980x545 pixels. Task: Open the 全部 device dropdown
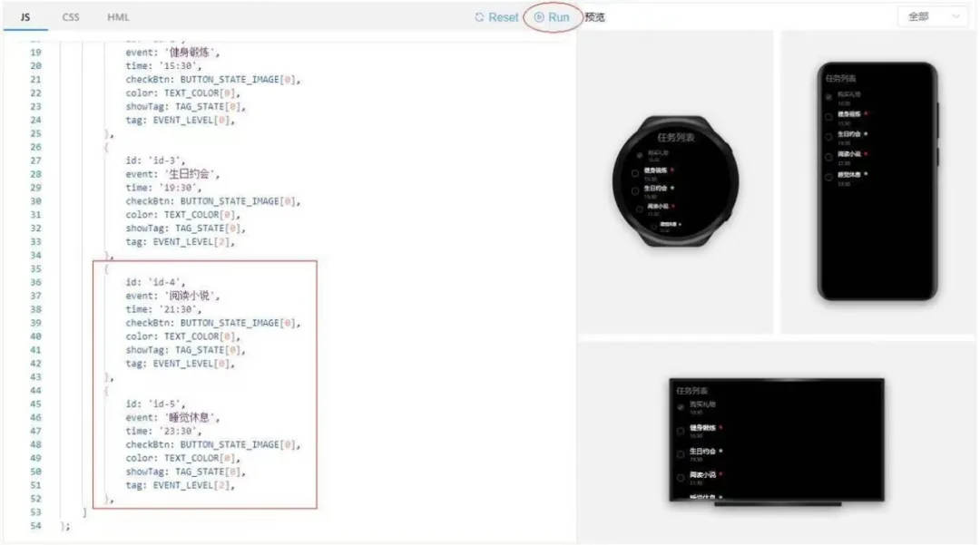pos(934,17)
